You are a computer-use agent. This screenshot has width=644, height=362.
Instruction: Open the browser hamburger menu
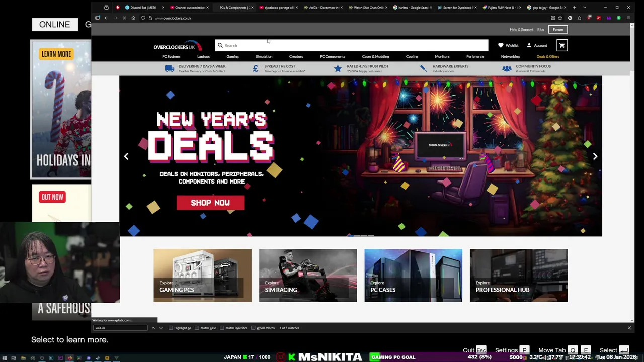[x=628, y=18]
